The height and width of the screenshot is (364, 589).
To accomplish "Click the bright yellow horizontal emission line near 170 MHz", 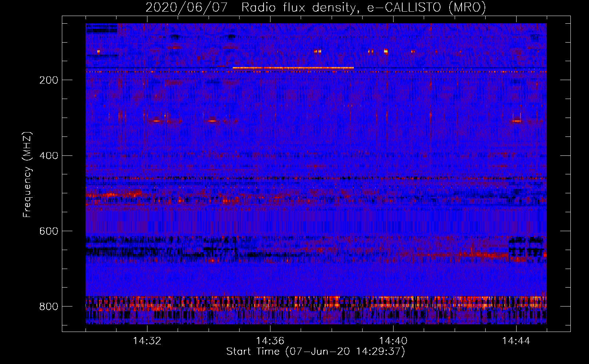I will point(293,68).
